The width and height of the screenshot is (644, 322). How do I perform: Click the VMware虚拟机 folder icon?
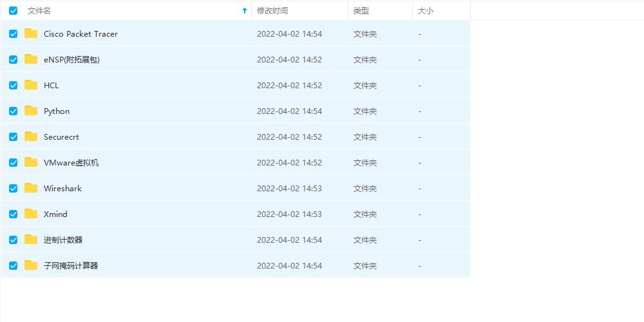(x=31, y=162)
